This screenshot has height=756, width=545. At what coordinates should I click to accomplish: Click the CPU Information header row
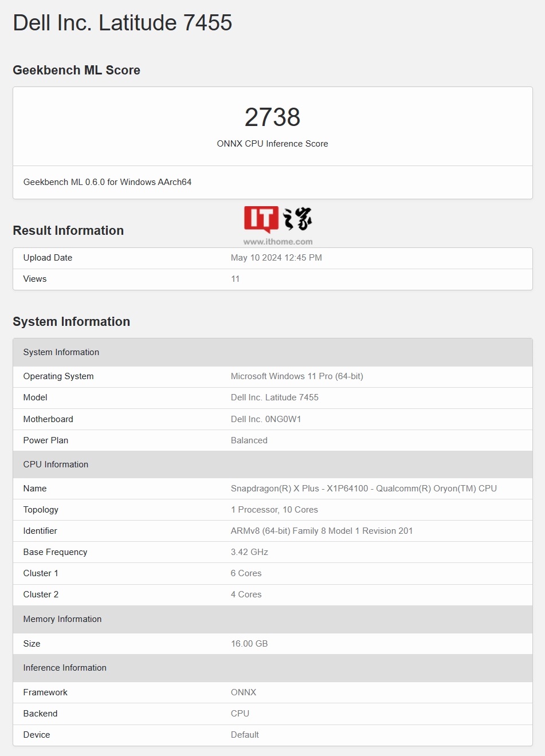tap(273, 464)
